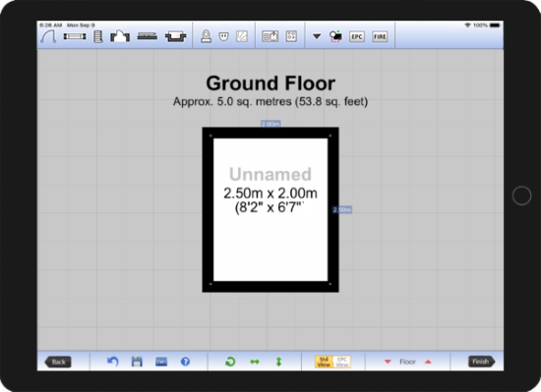This screenshot has width=541, height=392.
Task: Select the window tool
Action: point(75,36)
